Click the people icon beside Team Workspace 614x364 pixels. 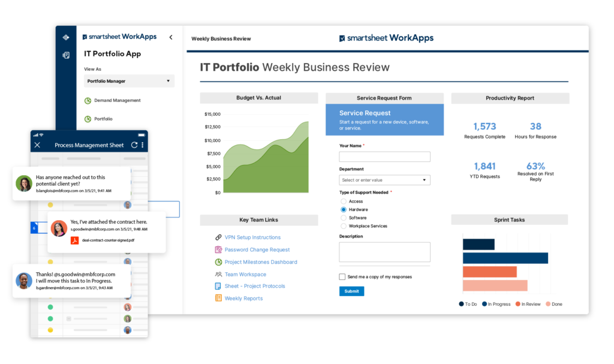[218, 274]
